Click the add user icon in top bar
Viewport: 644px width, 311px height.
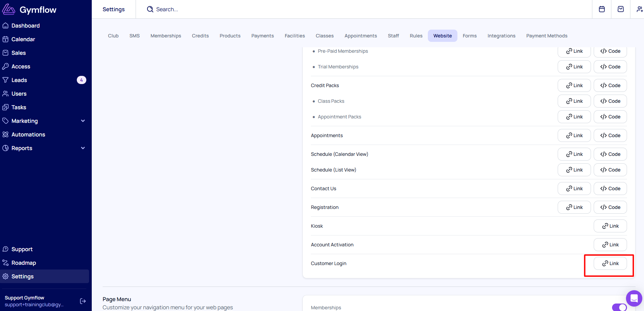point(640,9)
